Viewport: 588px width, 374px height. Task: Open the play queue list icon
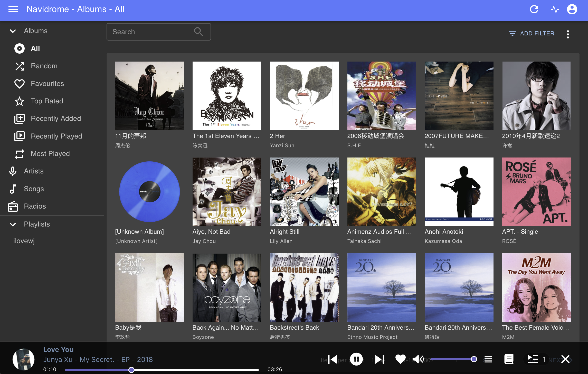click(488, 359)
